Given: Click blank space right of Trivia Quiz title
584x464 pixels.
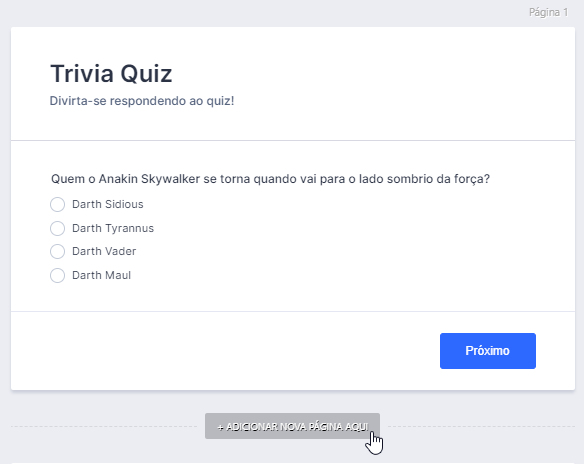Looking at the screenshot, I should coord(372,73).
